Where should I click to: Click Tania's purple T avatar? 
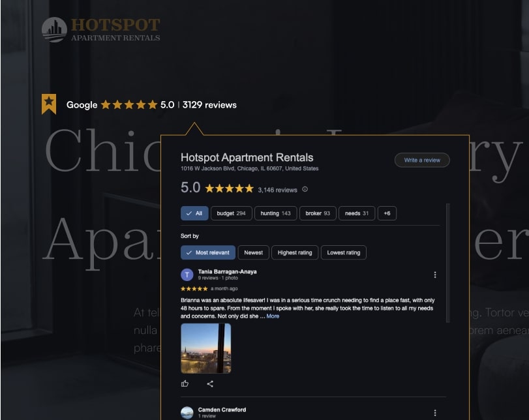[x=187, y=275]
